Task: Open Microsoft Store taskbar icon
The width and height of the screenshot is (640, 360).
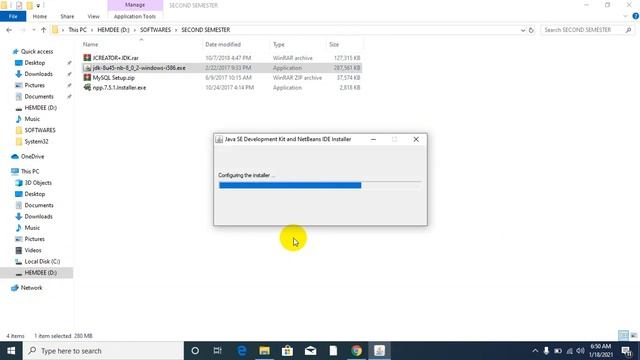Action: (287, 351)
